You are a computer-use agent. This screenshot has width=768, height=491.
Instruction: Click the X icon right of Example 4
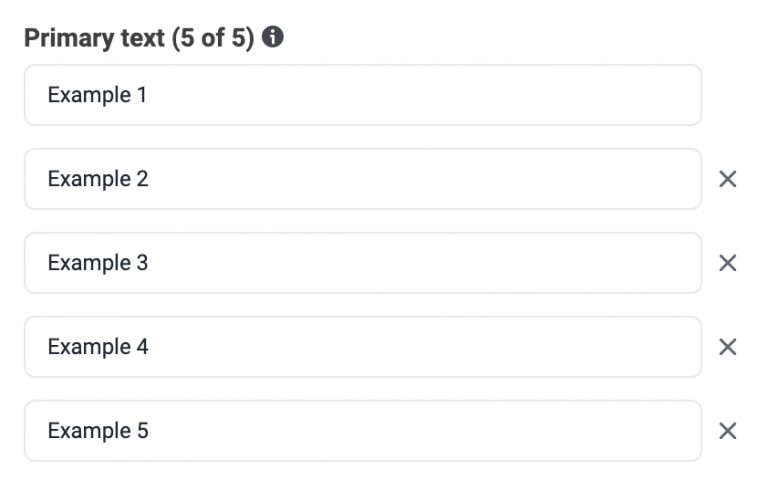pos(728,347)
